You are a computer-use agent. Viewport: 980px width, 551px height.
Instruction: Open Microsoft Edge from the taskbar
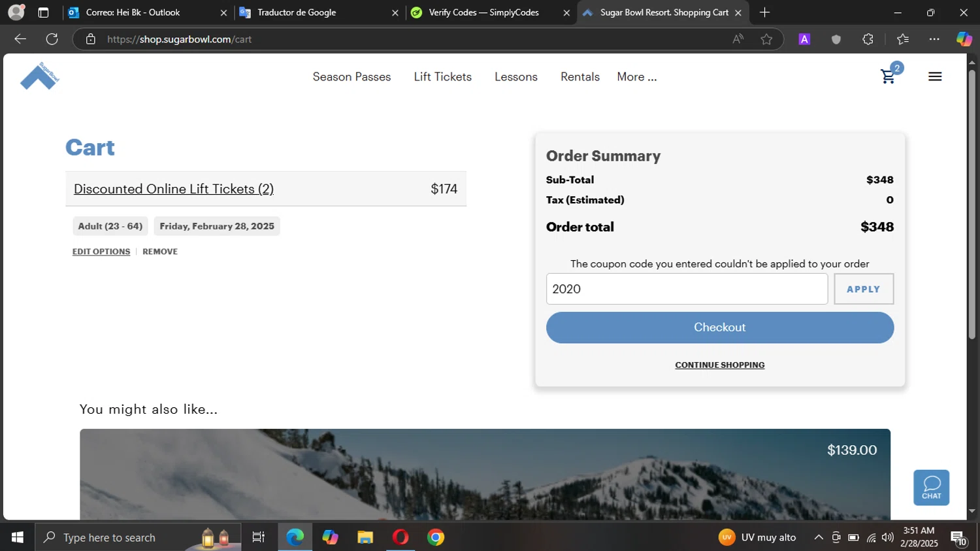click(295, 537)
